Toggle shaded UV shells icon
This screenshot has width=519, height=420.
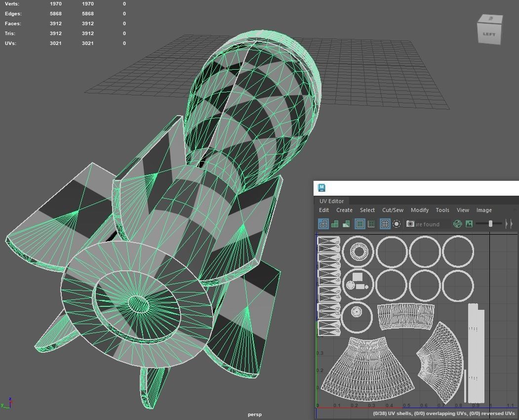335,224
